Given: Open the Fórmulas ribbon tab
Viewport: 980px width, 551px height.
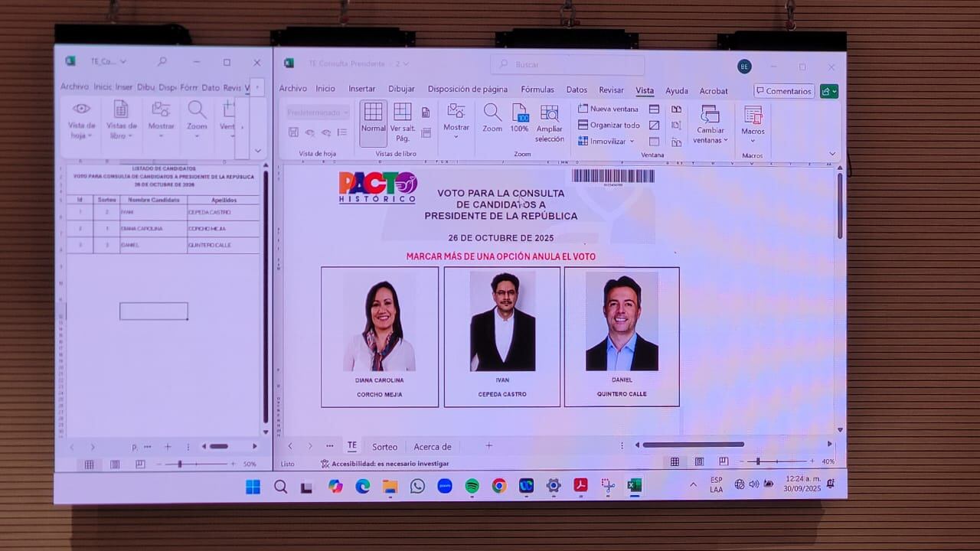Looking at the screenshot, I should point(537,90).
